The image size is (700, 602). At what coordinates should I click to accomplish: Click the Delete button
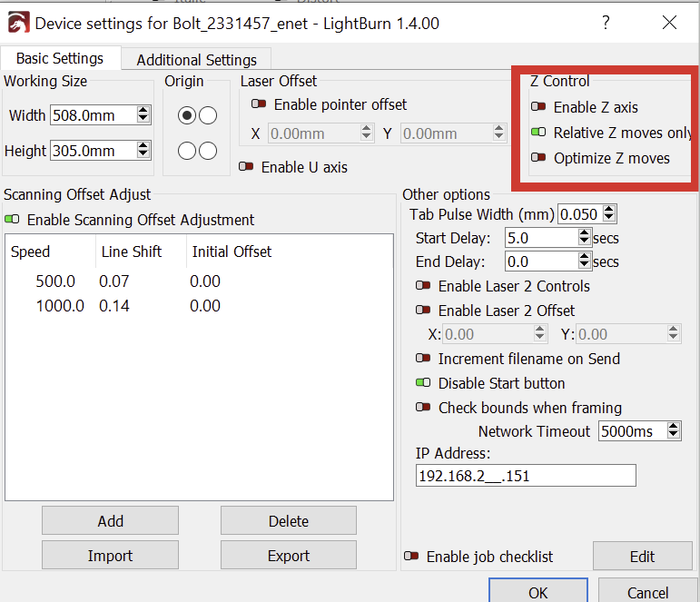[x=289, y=520]
